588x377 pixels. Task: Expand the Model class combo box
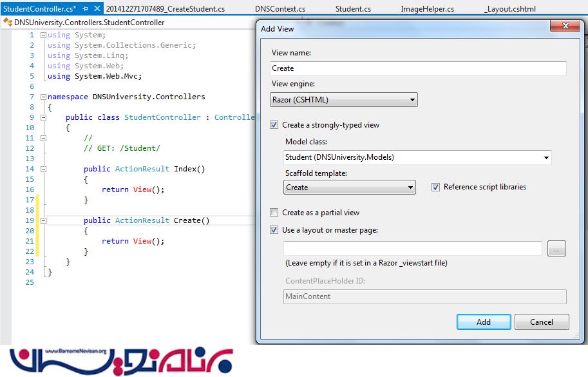click(x=546, y=157)
